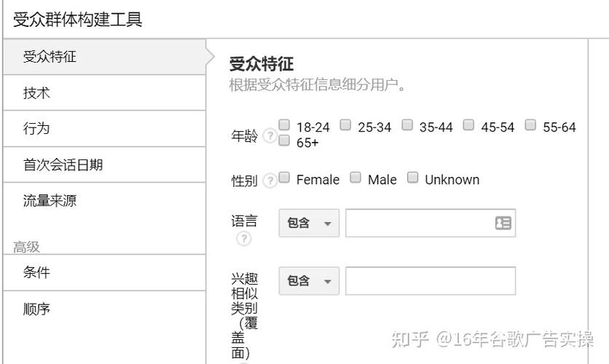Open the 顺序 advanced tab
609x364 pixels.
104,309
